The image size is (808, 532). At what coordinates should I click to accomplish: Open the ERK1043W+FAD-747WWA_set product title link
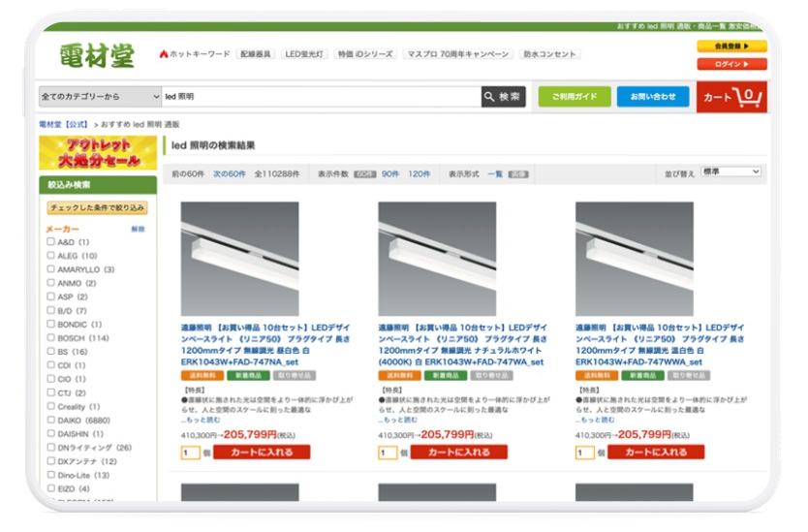660,344
